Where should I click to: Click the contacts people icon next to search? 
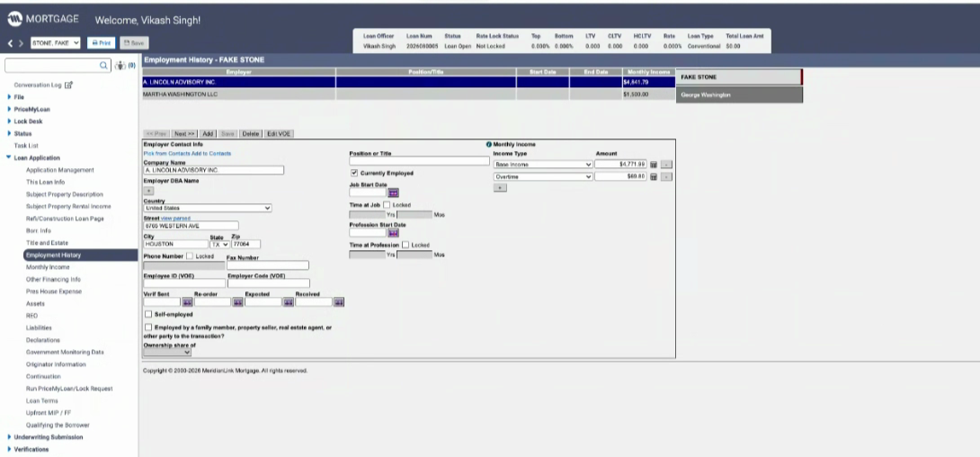120,66
